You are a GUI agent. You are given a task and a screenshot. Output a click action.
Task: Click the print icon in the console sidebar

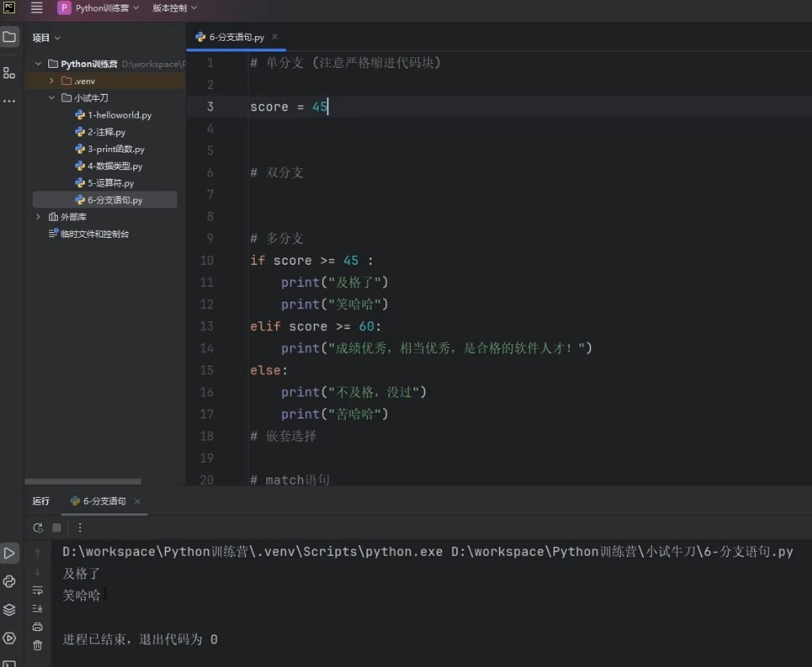38,627
